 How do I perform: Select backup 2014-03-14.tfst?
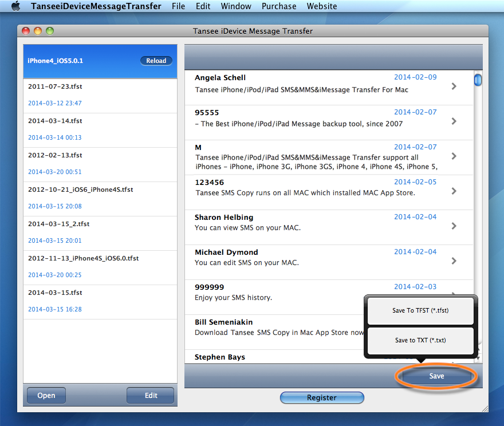point(100,130)
